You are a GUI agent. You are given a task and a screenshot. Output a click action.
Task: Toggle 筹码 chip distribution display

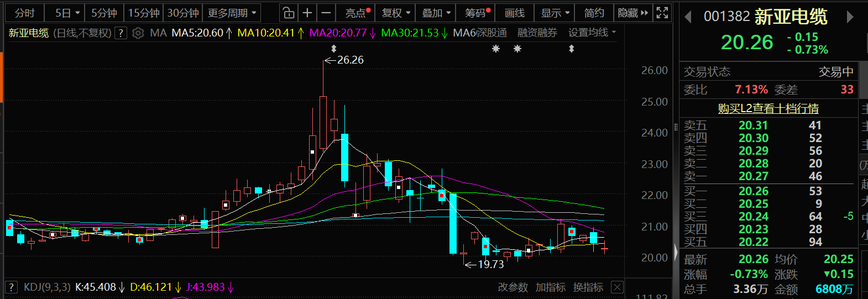pyautogui.click(x=477, y=13)
